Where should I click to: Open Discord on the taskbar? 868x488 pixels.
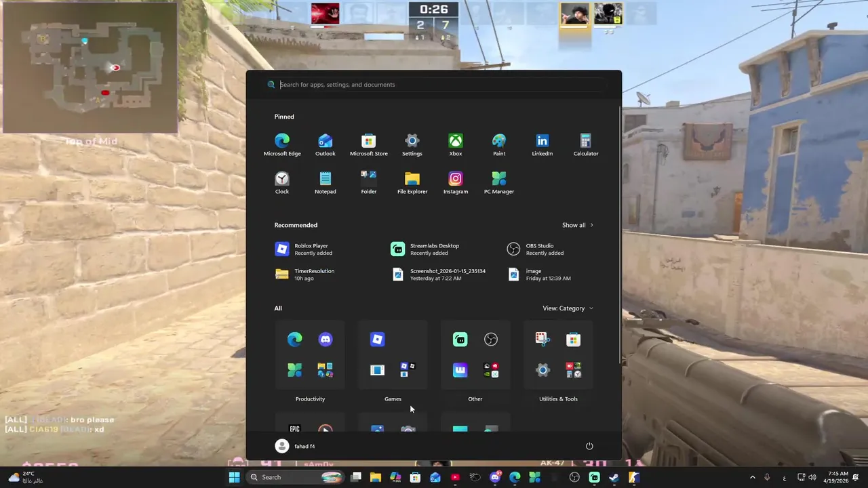(496, 477)
